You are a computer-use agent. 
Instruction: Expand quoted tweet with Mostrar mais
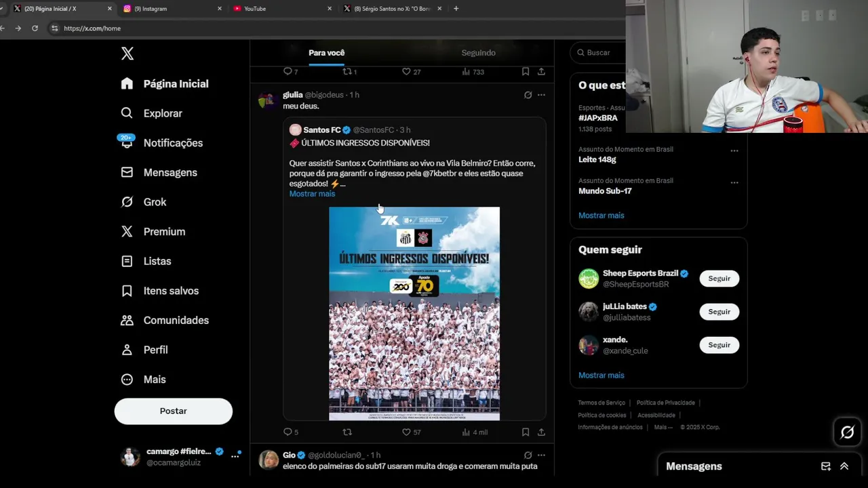312,194
